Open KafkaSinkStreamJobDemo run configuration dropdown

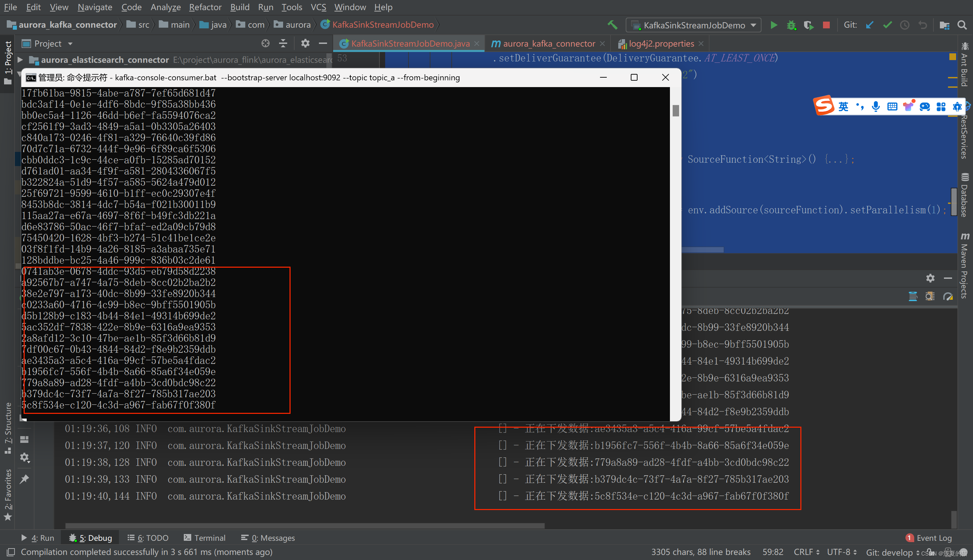tap(694, 25)
